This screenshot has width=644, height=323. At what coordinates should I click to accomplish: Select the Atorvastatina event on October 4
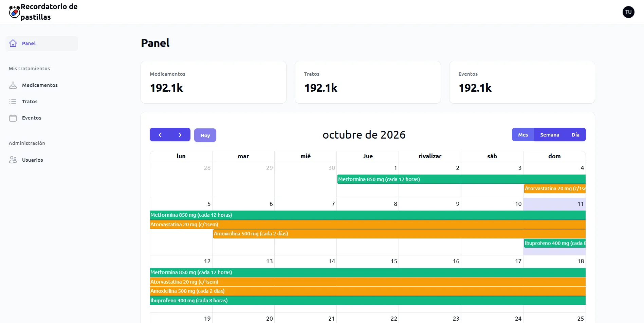(555, 189)
